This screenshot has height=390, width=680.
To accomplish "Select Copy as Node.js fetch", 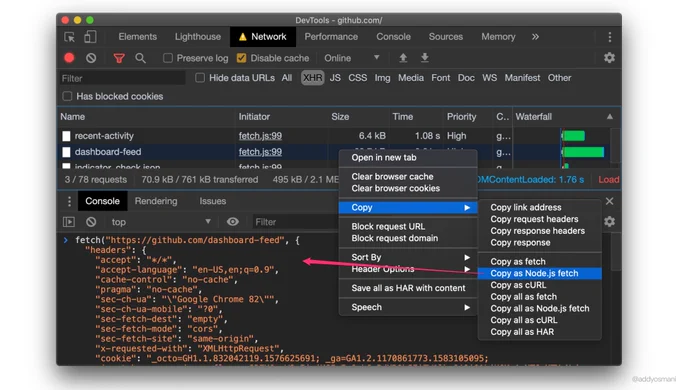I will point(539,273).
